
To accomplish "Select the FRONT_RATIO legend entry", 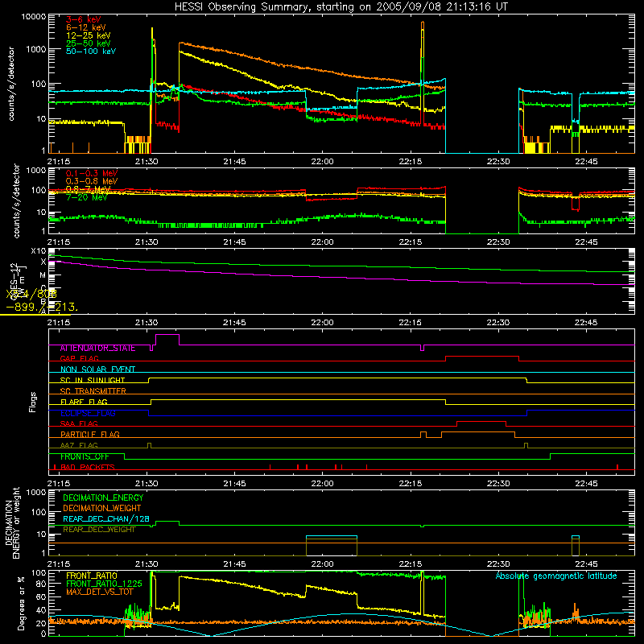I will coord(92,576).
